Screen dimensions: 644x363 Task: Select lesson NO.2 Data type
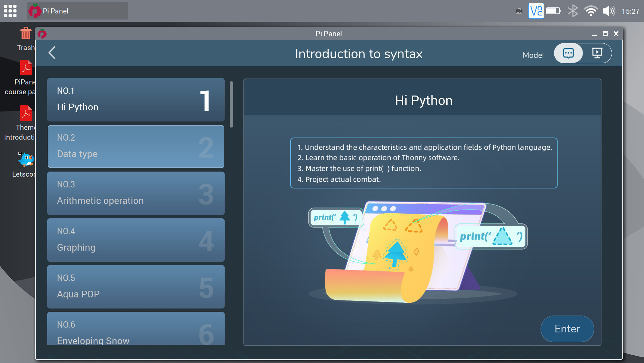136,146
